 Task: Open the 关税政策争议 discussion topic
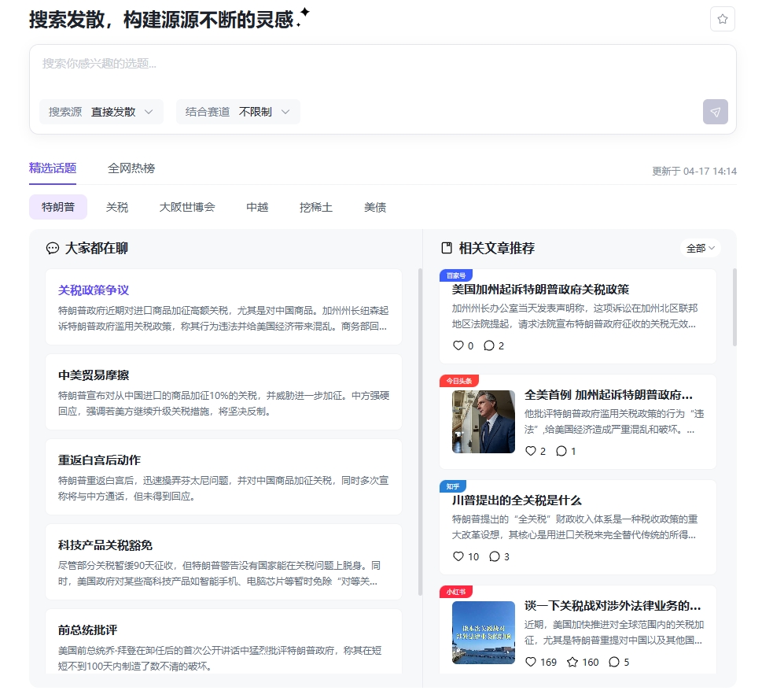coord(94,290)
